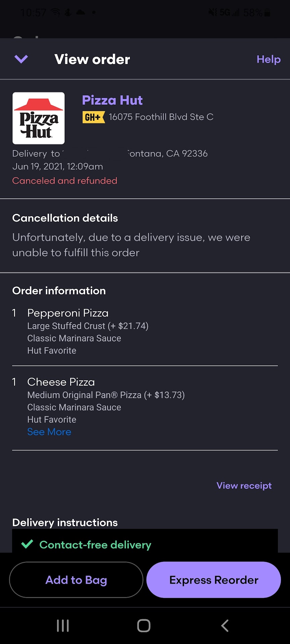Open the Help link
290x644 pixels.
click(x=268, y=59)
